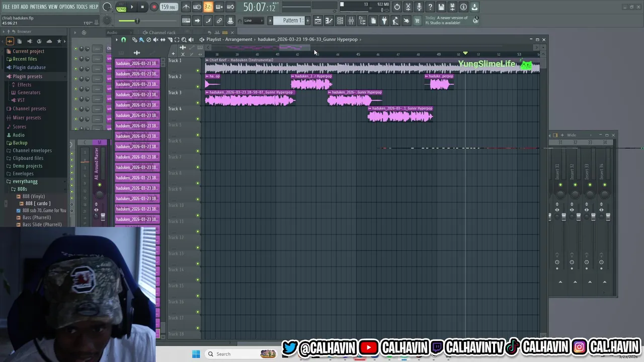The image size is (644, 362).
Task: Add a new pattern with plus button
Action: [307, 21]
